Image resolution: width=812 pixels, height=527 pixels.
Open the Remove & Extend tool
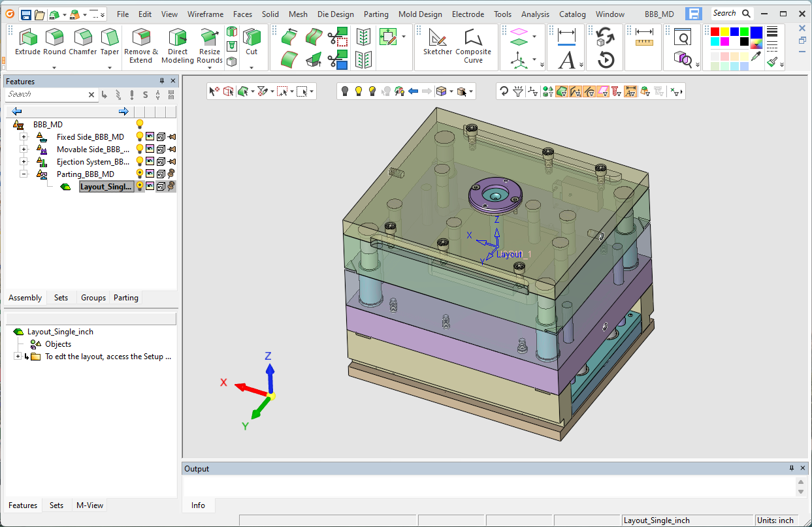141,46
